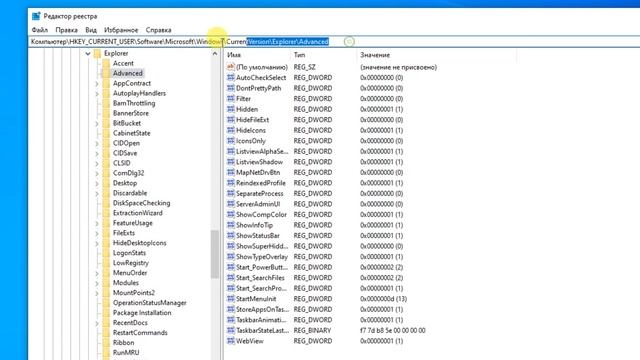Viewport: 640px width, 360px height.
Task: Select the Package Installation key
Action: (x=142, y=313)
